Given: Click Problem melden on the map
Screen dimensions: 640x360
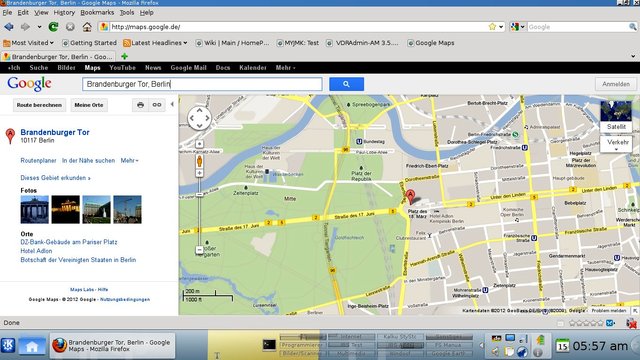Looking at the screenshot, I should (609, 311).
